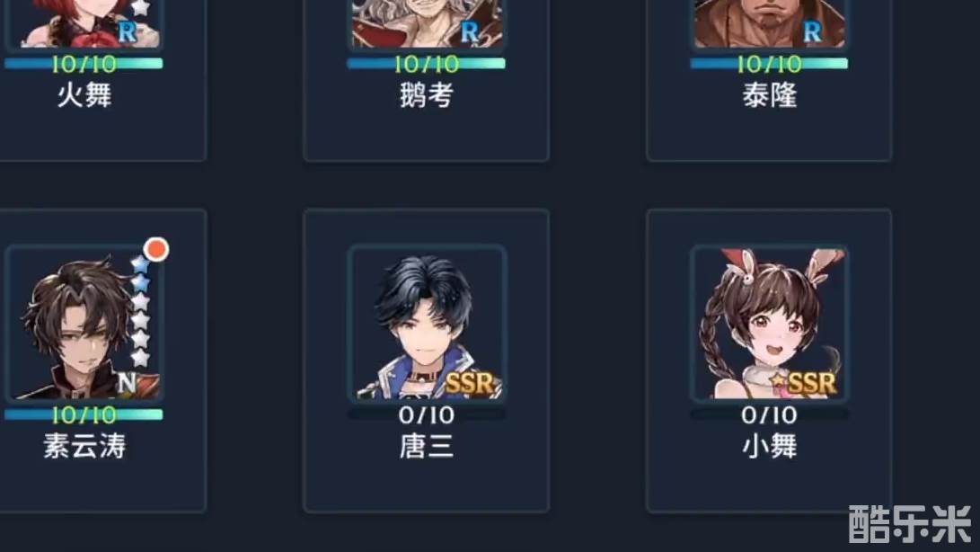This screenshot has width=980, height=552.
Task: Click the R rarity badge on 鹅考
Action: (x=470, y=32)
